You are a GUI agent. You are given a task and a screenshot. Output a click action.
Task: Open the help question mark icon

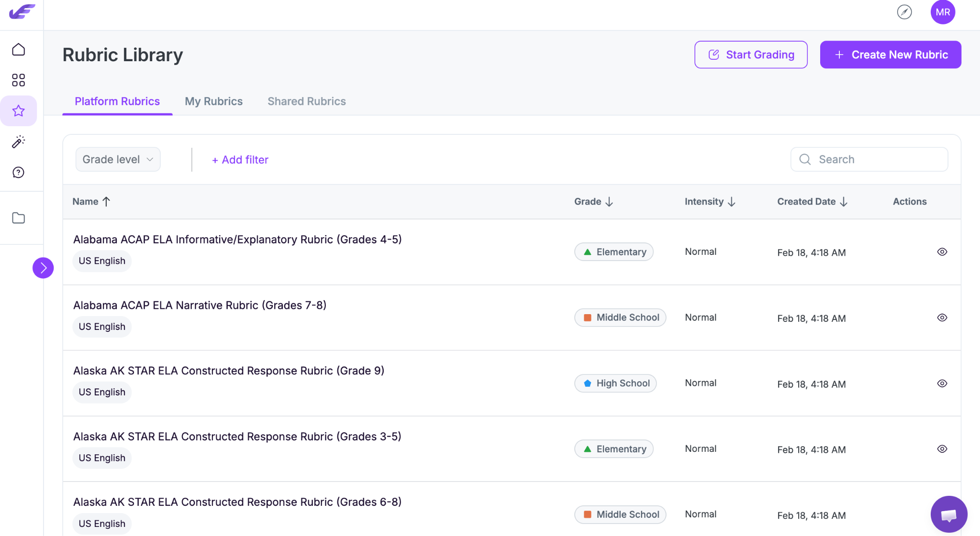(18, 172)
